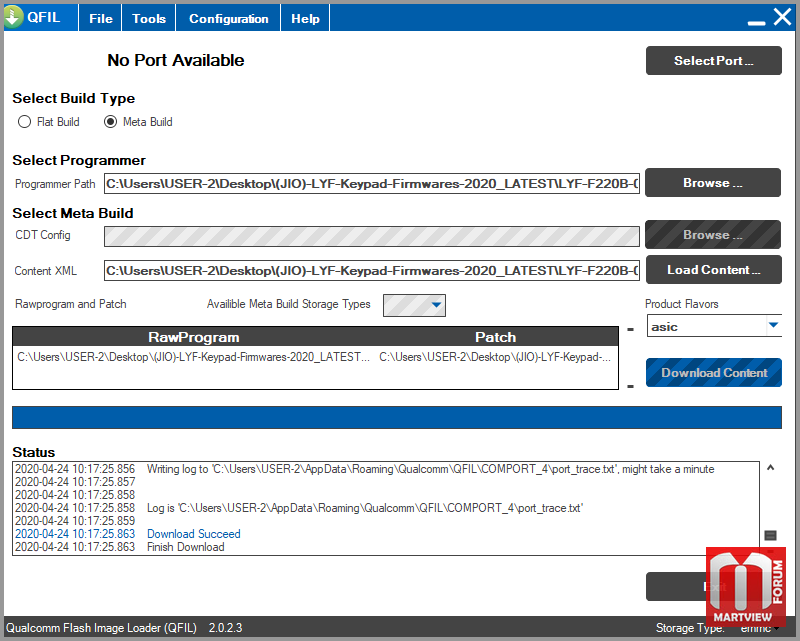This screenshot has width=800, height=641.
Task: Open the File menu
Action: click(101, 18)
